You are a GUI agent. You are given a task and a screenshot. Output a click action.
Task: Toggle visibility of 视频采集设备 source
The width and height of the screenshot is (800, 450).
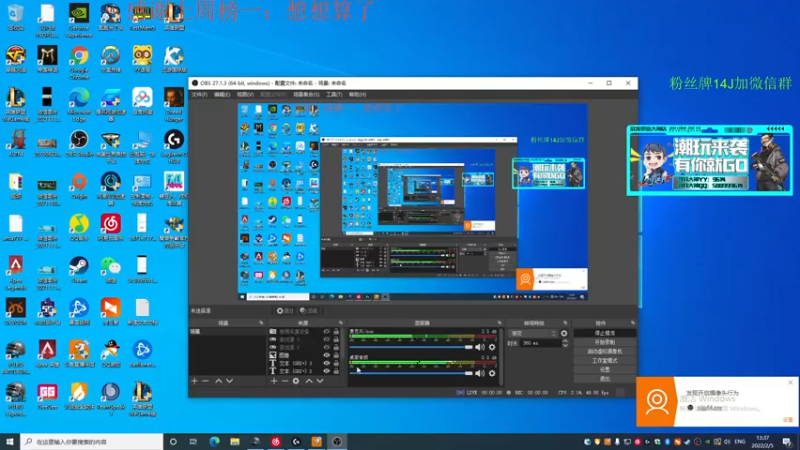point(327,332)
